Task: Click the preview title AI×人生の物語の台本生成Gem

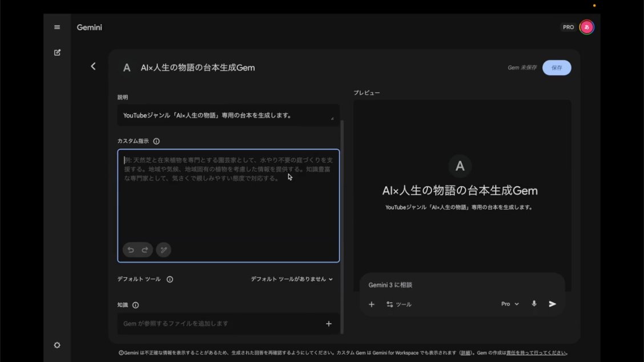Action: (x=460, y=191)
